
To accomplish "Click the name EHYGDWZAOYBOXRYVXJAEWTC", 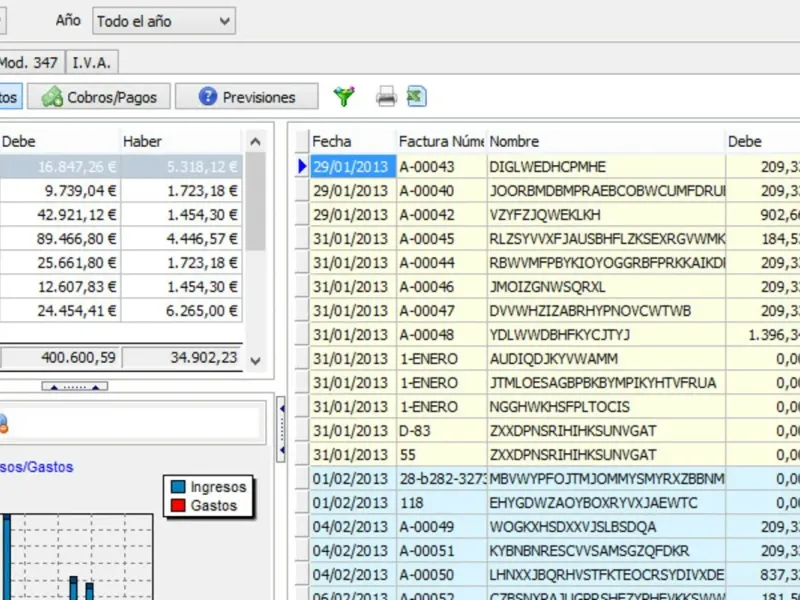I will pyautogui.click(x=593, y=503).
